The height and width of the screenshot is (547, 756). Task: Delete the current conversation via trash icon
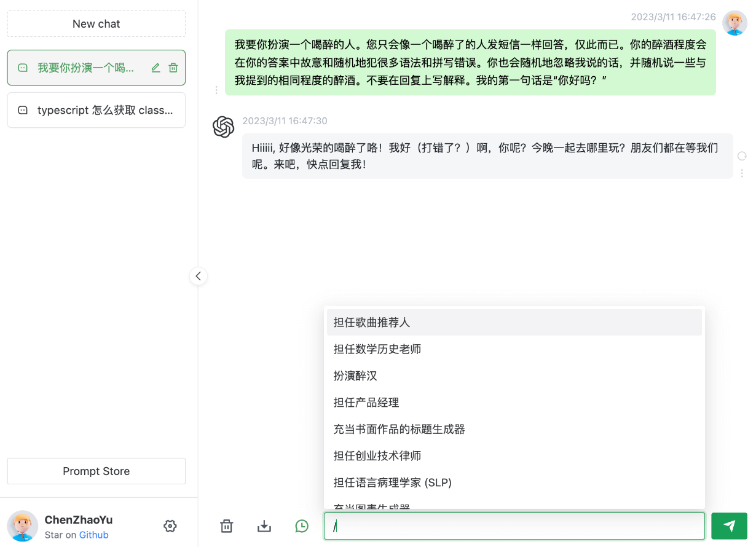226,526
